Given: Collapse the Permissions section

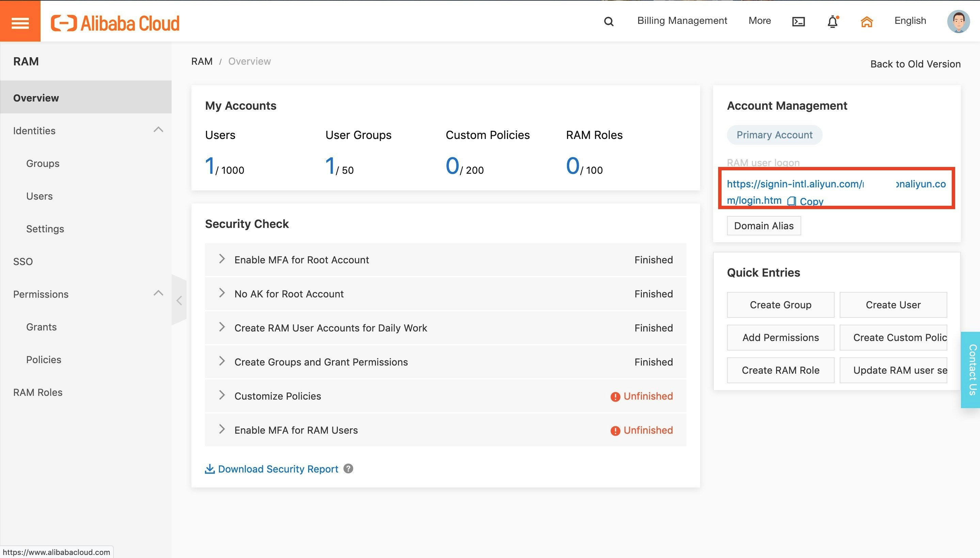Looking at the screenshot, I should 158,293.
